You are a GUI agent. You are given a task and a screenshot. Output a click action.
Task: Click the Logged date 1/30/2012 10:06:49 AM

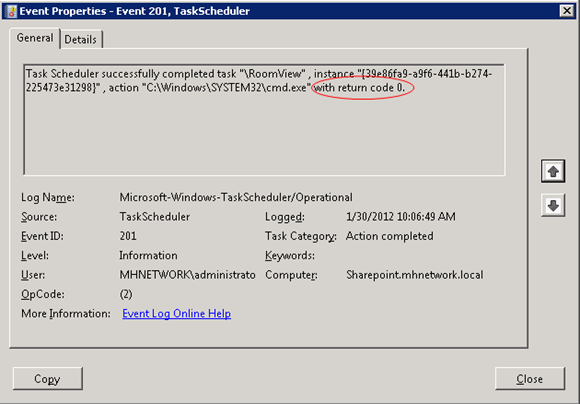pyautogui.click(x=401, y=217)
